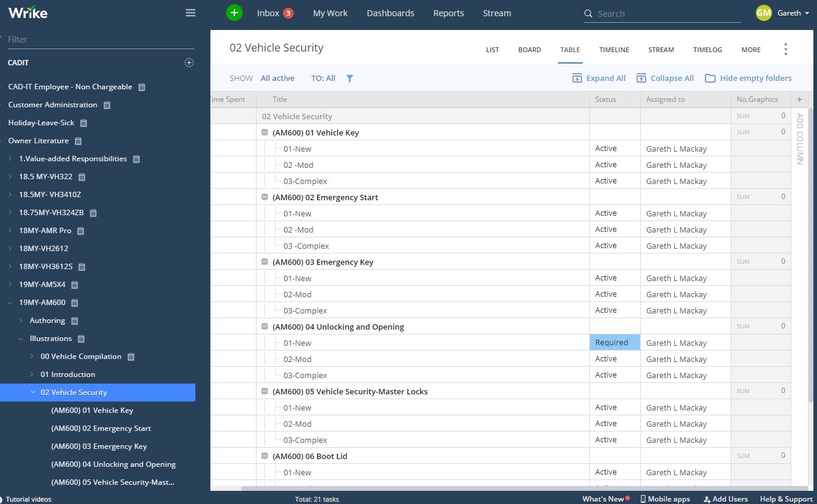The width and height of the screenshot is (817, 504).
Task: Click the green plus create button
Action: click(234, 13)
